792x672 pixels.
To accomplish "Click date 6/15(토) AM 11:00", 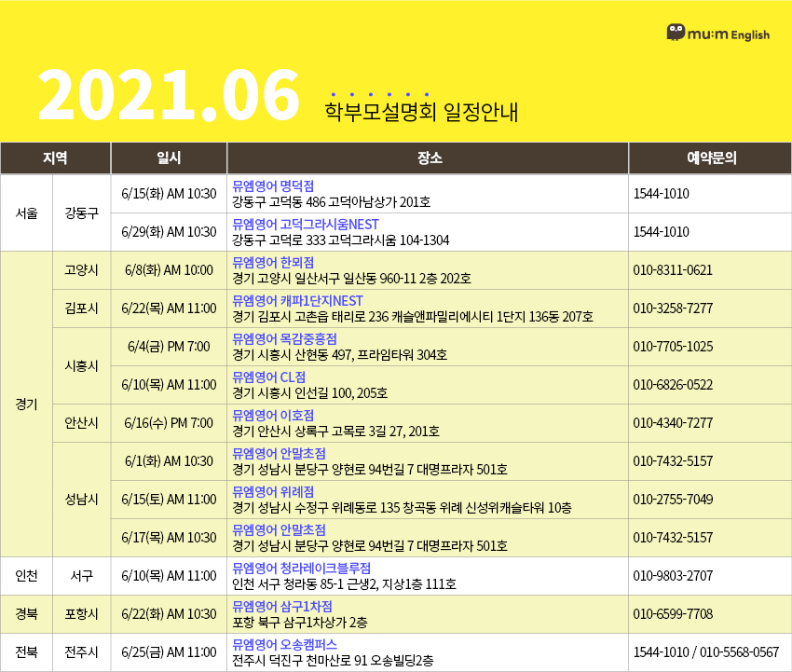I will [169, 500].
